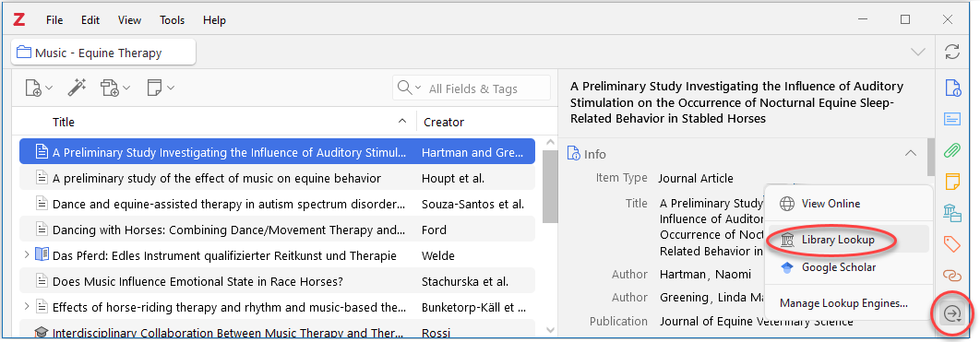Select the 'A preliminary study of the effect of music' row
This screenshot has width=980, height=342.
click(x=277, y=179)
